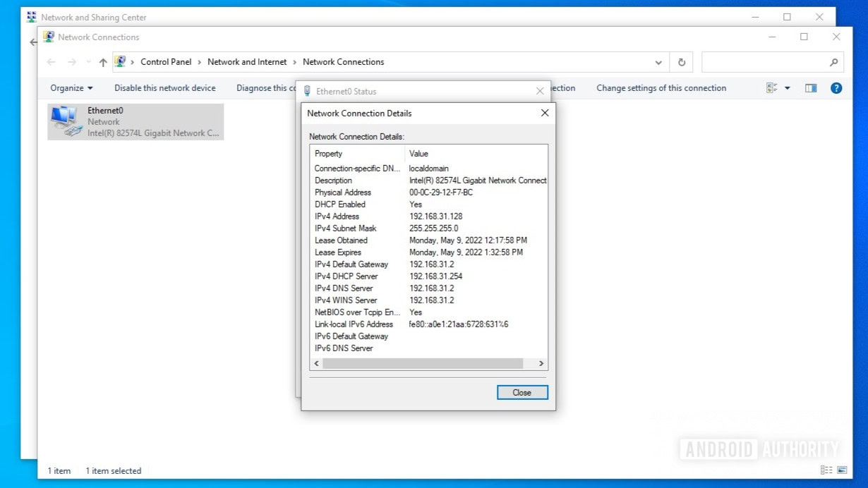The height and width of the screenshot is (488, 868).
Task: Select the Ethernet0 adapter icon
Action: (66, 121)
